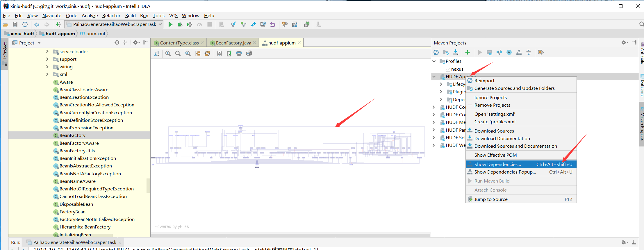Viewport: 644px width, 250px height.
Task: Collapse the Profiles node in Maven panel
Action: tap(434, 61)
